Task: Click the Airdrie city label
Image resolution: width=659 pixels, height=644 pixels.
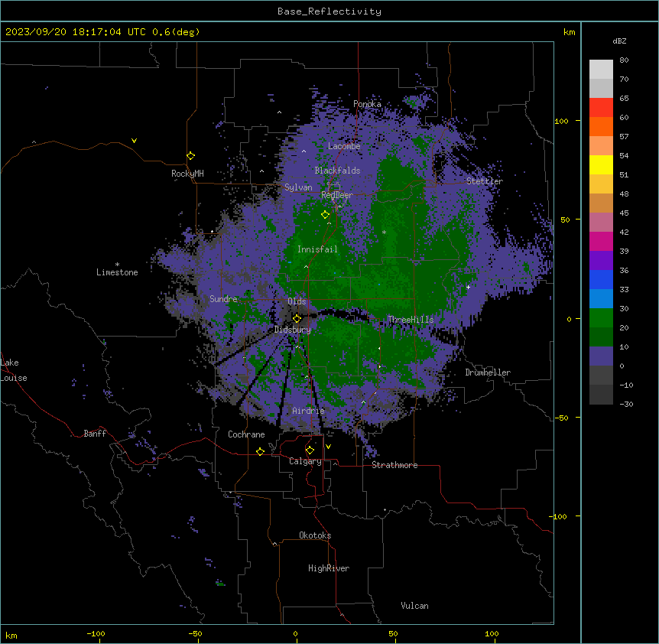Action: [309, 411]
